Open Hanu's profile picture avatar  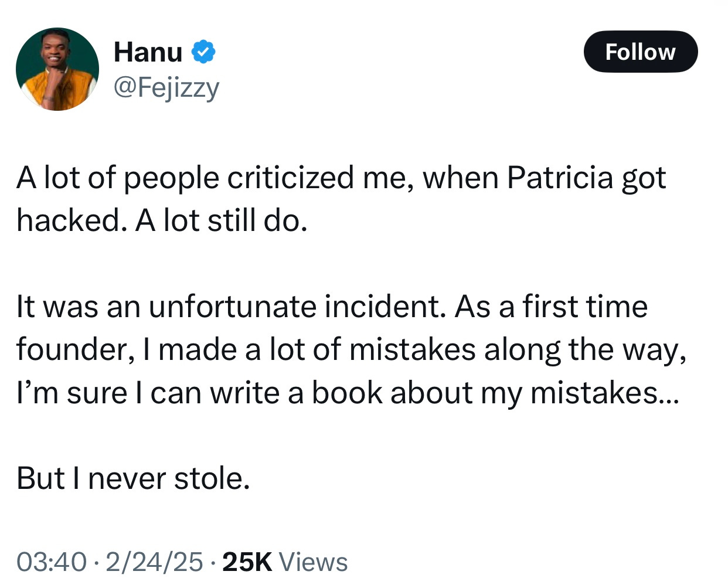(57, 69)
